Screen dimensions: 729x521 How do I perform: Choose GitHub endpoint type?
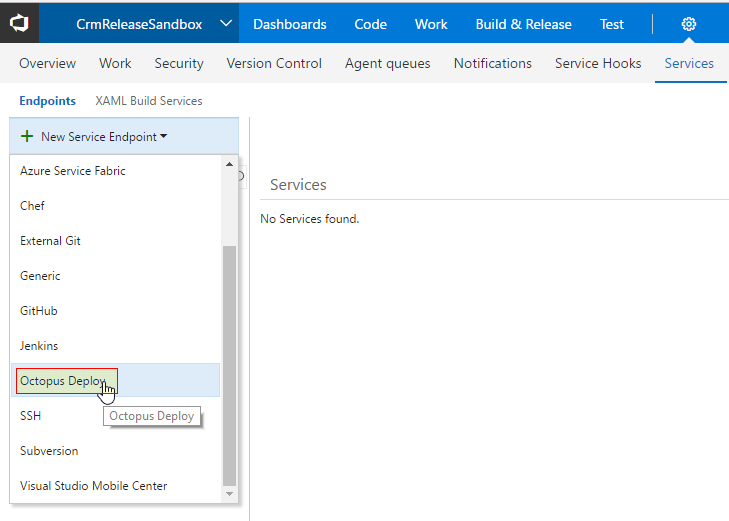click(115, 310)
